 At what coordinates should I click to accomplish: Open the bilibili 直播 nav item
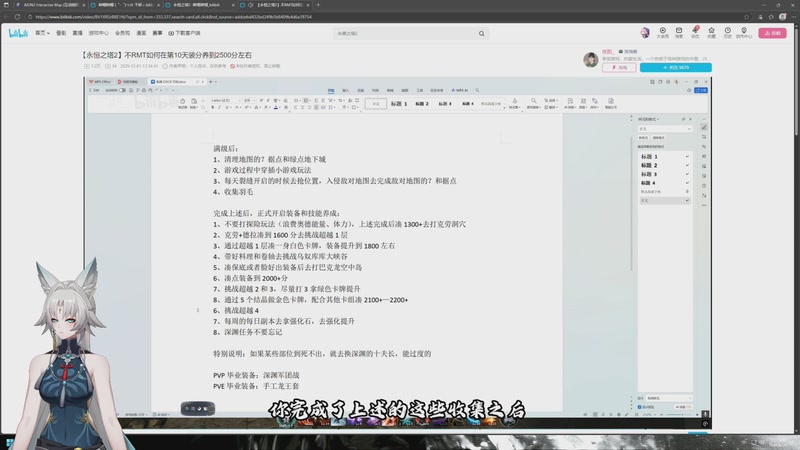[78, 33]
